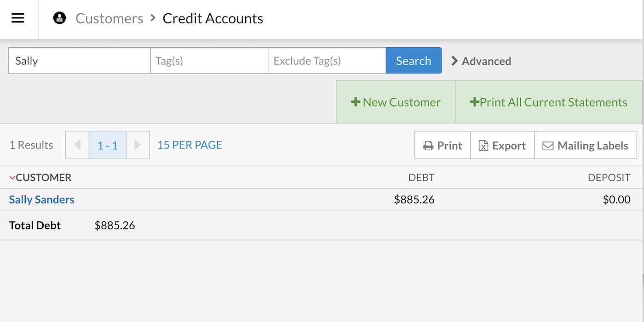Click into the Tag(s) filter field
This screenshot has width=644, height=322.
click(209, 61)
